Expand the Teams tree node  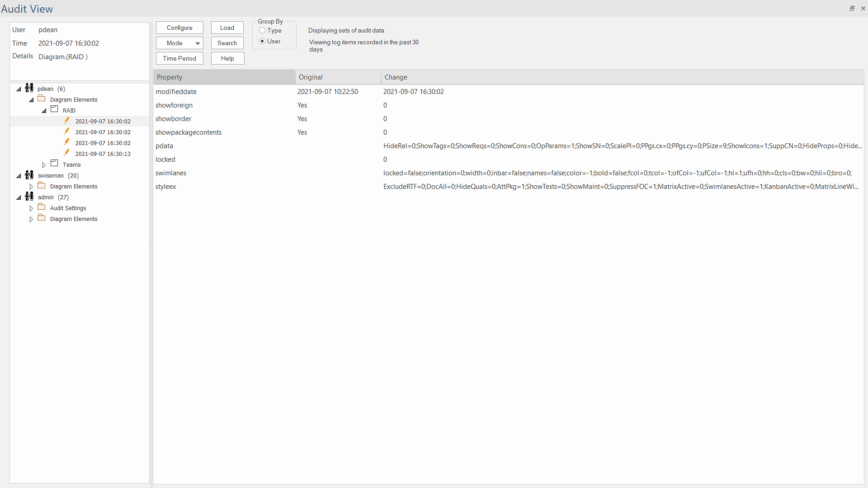44,165
